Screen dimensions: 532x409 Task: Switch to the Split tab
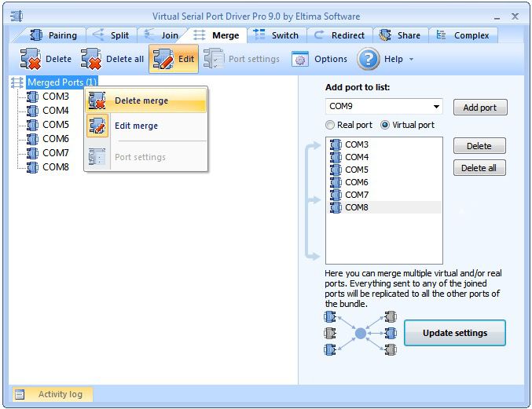(x=112, y=35)
